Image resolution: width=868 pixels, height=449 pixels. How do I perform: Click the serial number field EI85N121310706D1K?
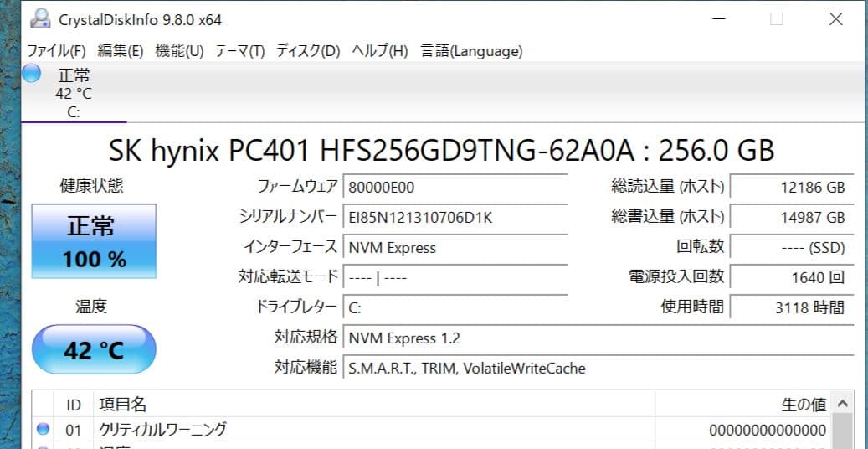pyautogui.click(x=455, y=217)
